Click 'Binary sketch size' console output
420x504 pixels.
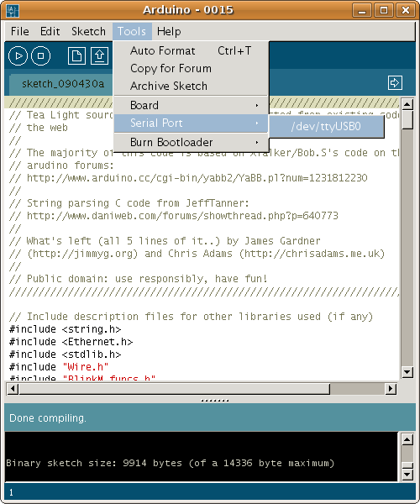click(171, 463)
